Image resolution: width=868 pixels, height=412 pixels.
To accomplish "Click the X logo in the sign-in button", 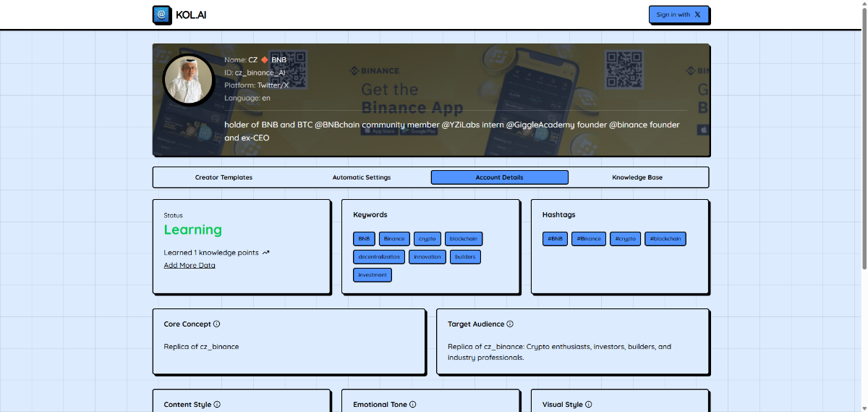I will (x=697, y=14).
